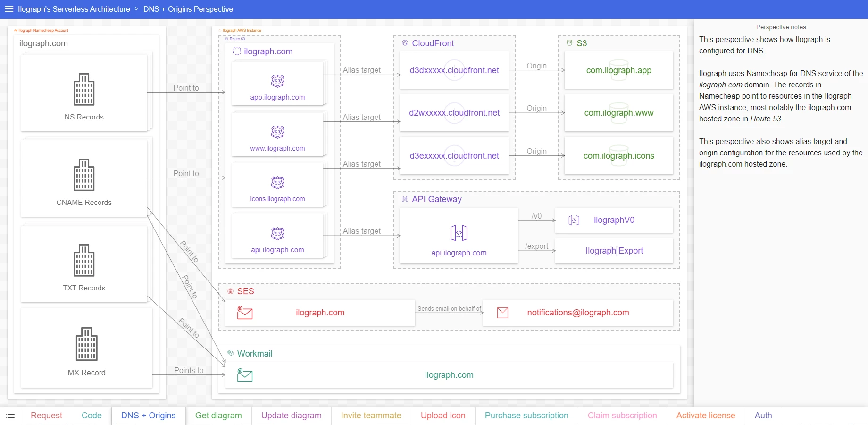Select the DNS + Origins tab
This screenshot has width=868, height=425.
click(x=148, y=416)
